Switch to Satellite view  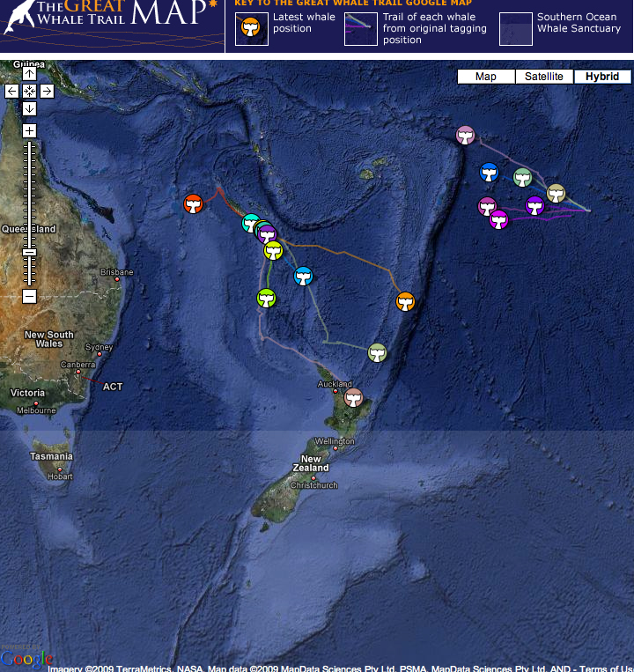[x=544, y=77]
